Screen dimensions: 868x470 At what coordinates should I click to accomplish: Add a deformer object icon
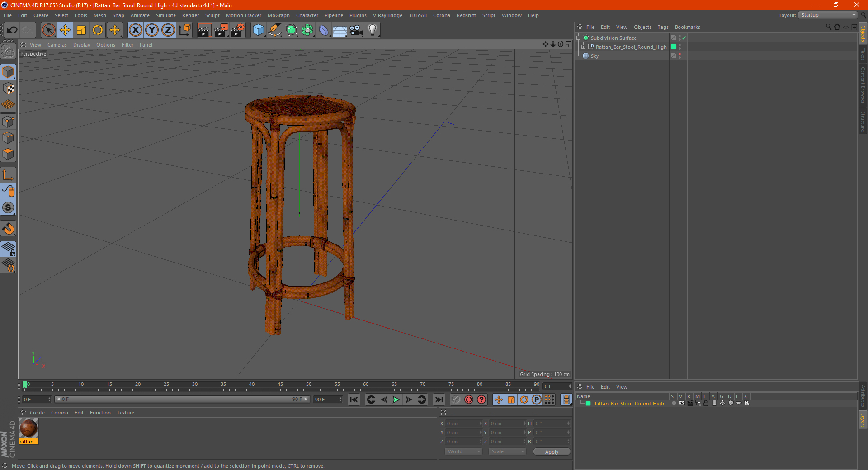[x=324, y=30]
